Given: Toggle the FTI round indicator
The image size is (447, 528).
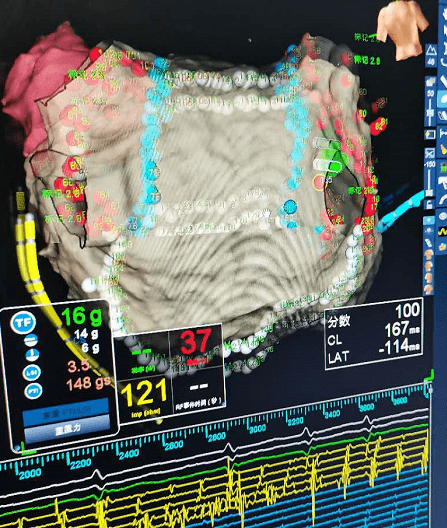Looking at the screenshot, I should click(33, 391).
